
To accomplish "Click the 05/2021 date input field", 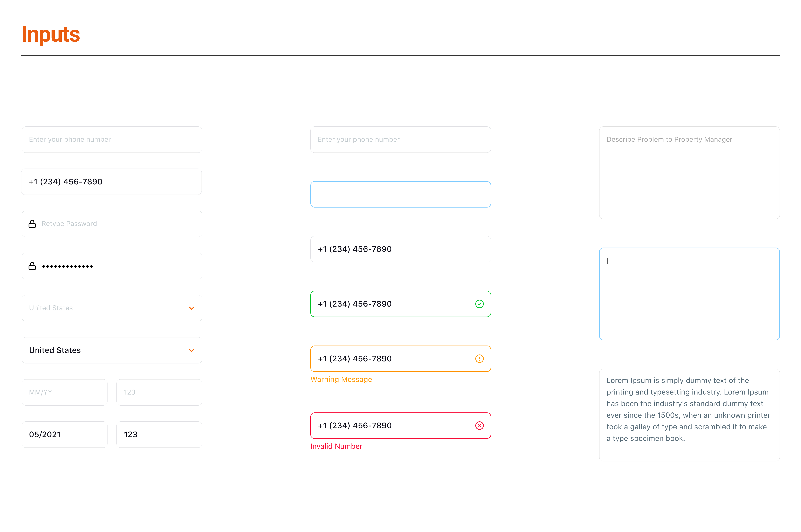I will coord(64,434).
